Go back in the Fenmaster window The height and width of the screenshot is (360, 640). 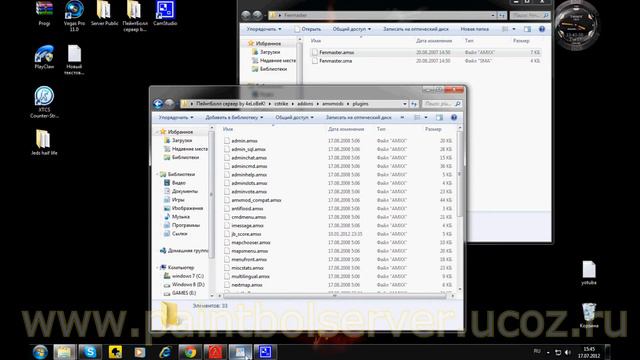click(246, 15)
